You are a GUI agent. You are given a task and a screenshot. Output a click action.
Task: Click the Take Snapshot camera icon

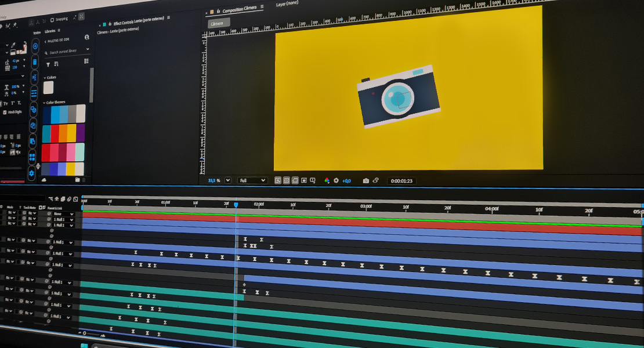pyautogui.click(x=366, y=181)
